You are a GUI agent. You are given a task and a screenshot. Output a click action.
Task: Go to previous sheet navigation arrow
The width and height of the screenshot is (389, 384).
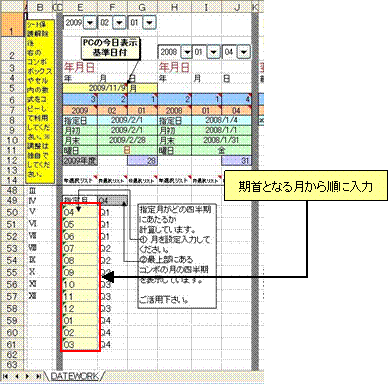click(16, 376)
